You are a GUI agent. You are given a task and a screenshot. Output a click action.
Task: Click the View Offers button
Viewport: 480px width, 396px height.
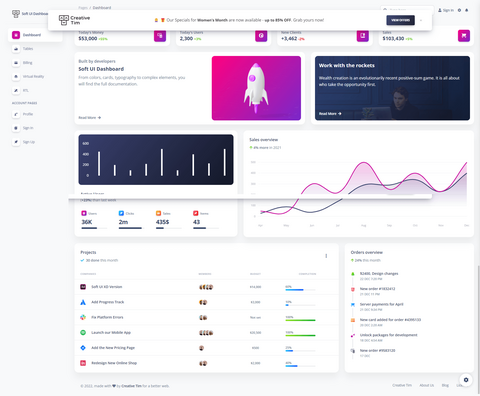tap(400, 20)
